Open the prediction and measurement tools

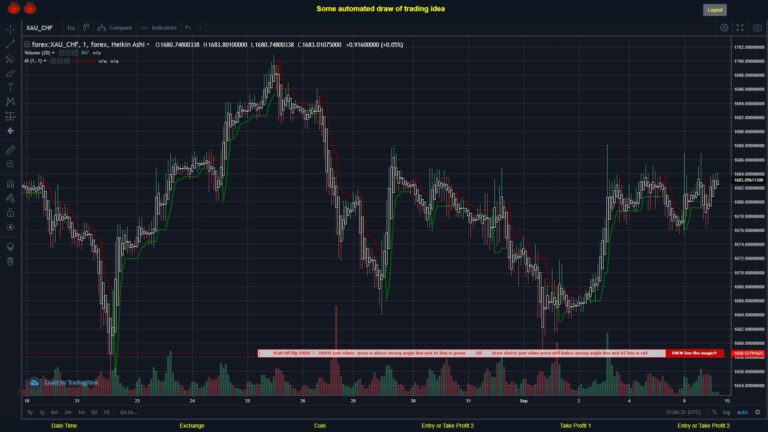point(10,116)
